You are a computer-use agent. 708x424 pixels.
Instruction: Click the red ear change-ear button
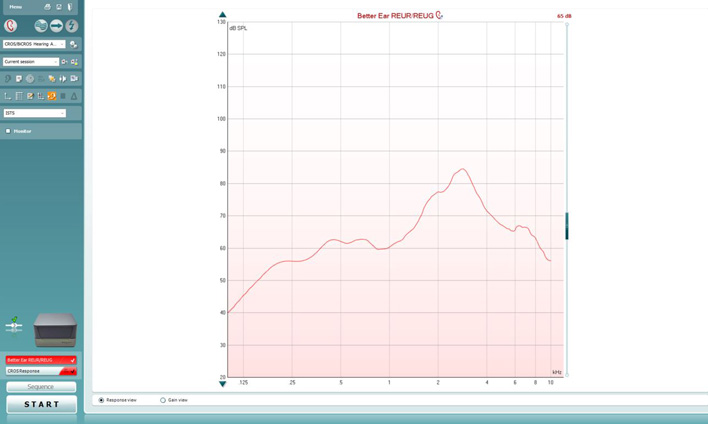tap(11, 26)
